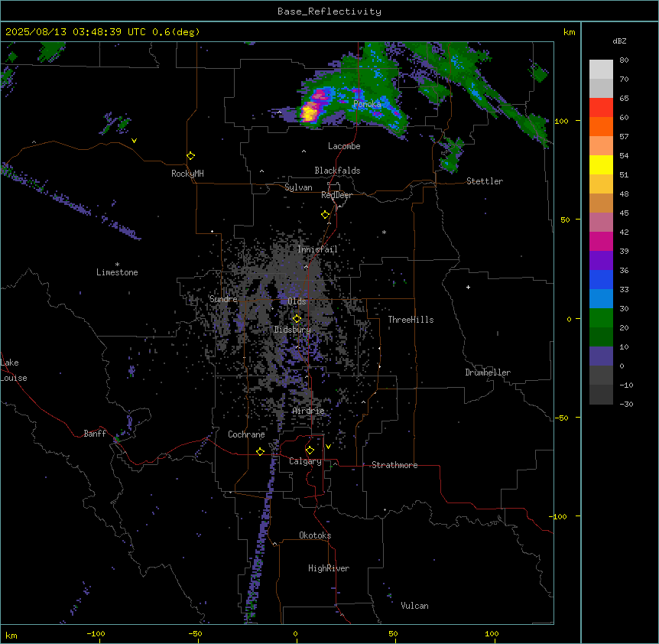Pick the blue legend swatch below 36
The height and width of the screenshot is (644, 659).
[x=601, y=279]
